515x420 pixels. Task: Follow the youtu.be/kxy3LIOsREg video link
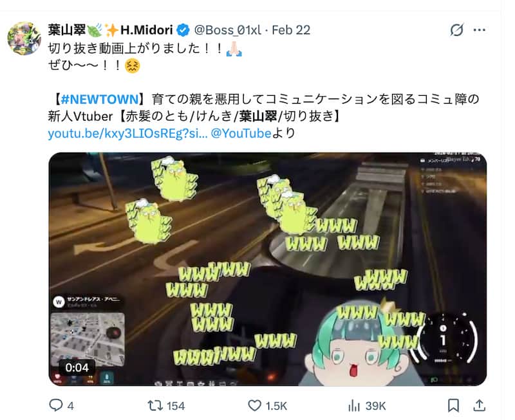pos(127,134)
